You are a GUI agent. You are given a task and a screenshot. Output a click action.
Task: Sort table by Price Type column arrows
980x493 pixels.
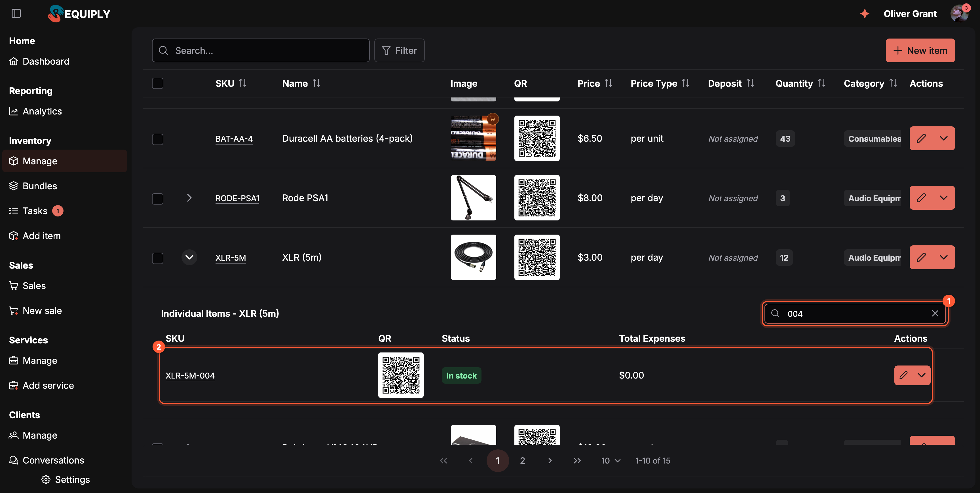click(686, 83)
